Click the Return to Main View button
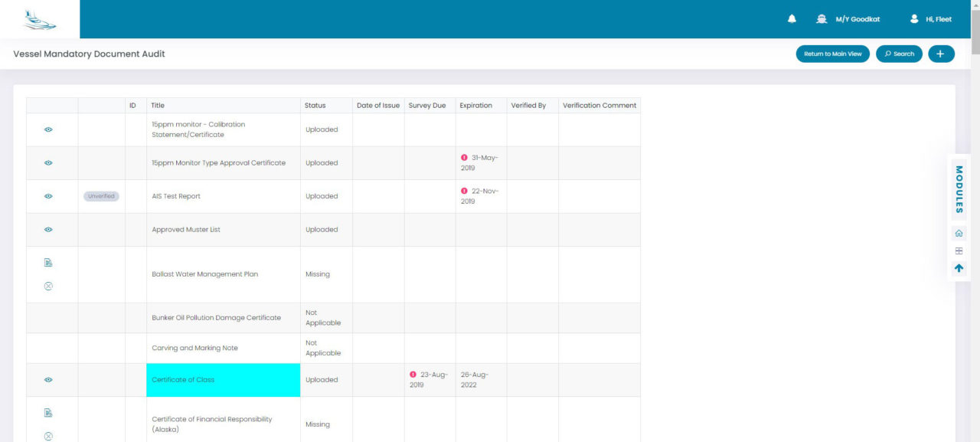Screen dimensions: 980x442 (x=832, y=54)
